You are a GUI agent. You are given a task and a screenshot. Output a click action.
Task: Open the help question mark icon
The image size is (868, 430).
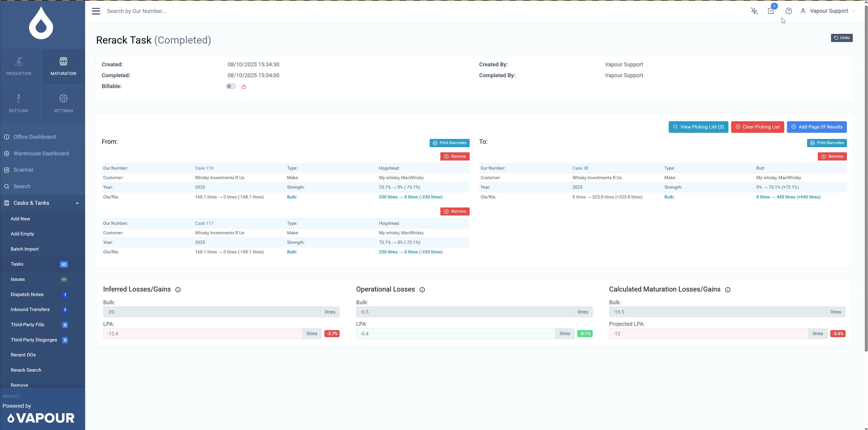[789, 11]
